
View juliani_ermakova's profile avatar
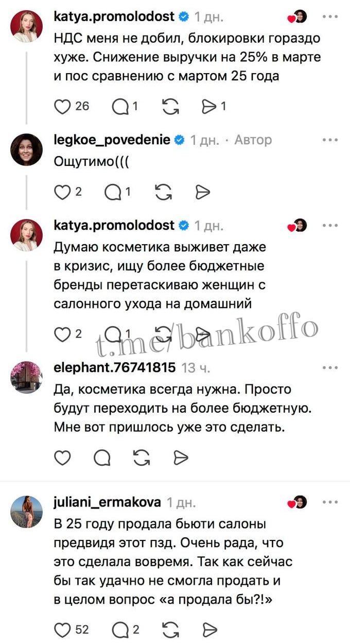coord(26,512)
